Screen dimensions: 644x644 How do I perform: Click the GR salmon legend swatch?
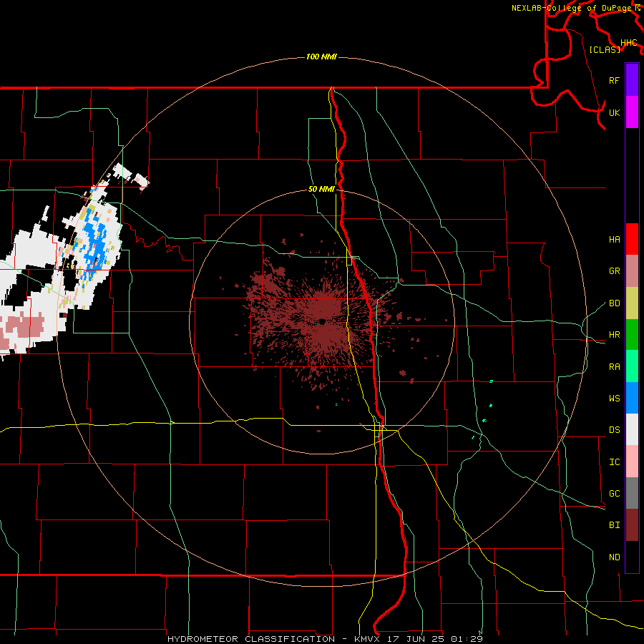tap(632, 271)
